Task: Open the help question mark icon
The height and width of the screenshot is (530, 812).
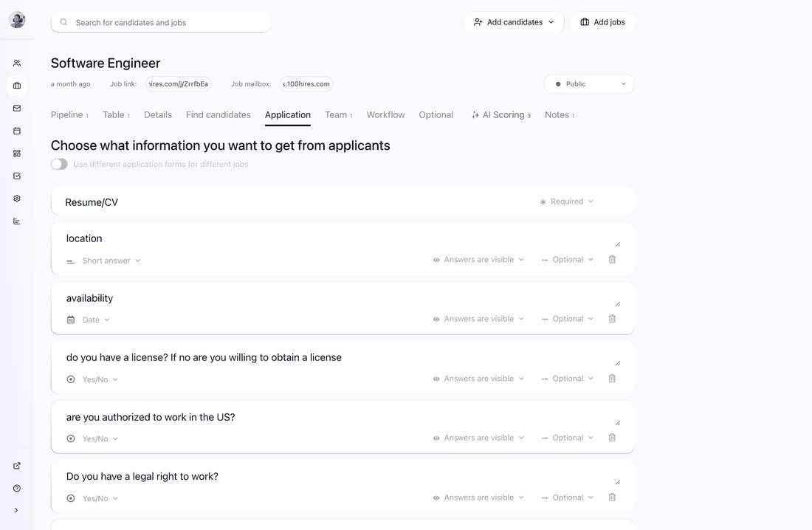Action: click(x=16, y=488)
